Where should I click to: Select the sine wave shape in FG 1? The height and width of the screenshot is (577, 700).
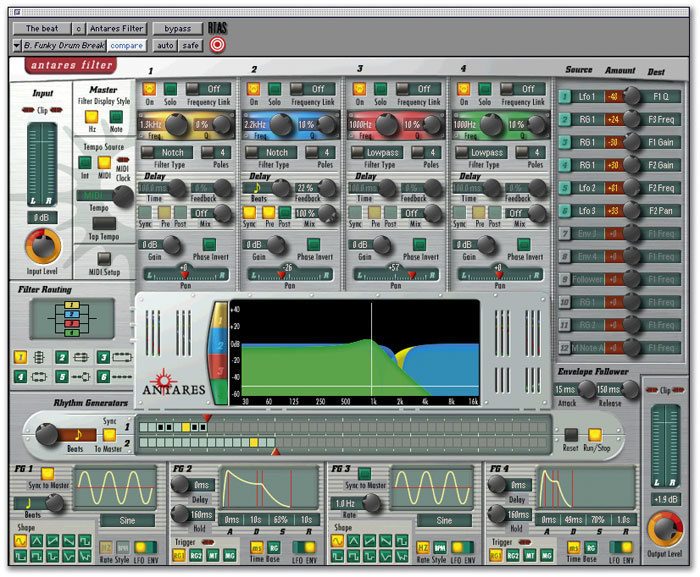point(21,541)
